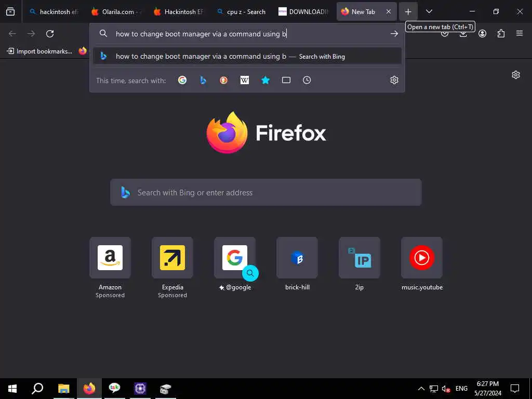532x399 pixels.
Task: Go forward with the forward arrow
Action: click(x=31, y=34)
